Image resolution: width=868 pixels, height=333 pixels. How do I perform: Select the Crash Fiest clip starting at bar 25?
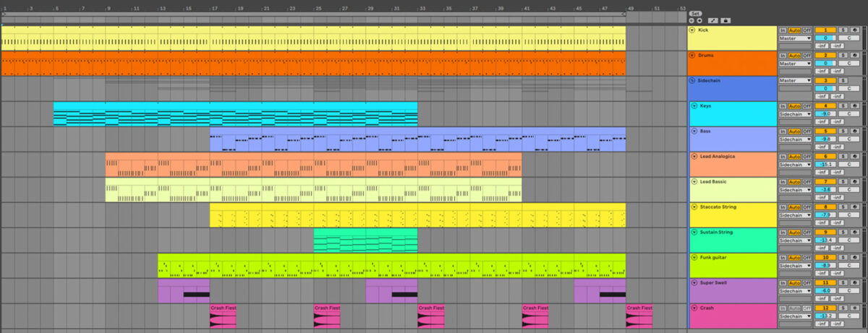coord(327,316)
